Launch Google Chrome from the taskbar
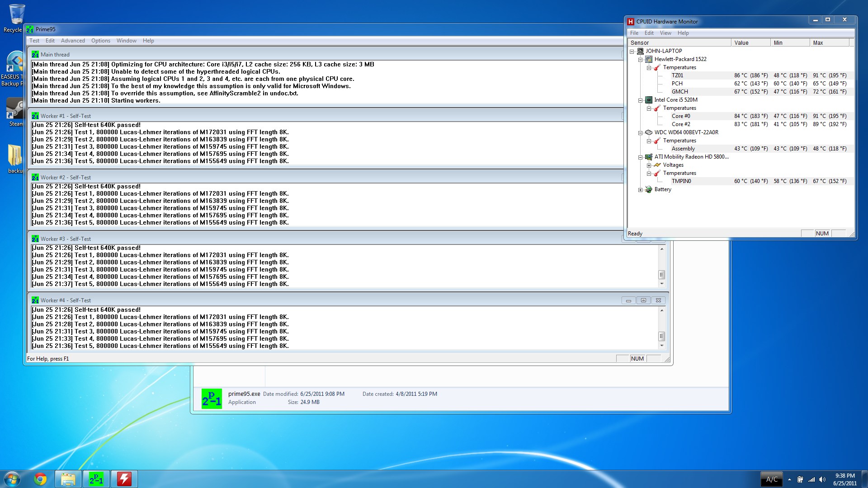Viewport: 868px width, 488px height. 40,479
